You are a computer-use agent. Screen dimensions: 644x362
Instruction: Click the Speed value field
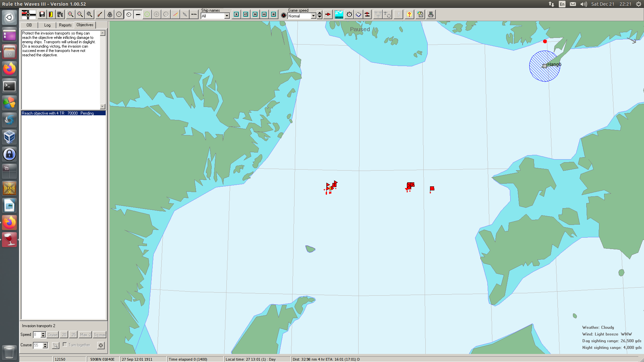pyautogui.click(x=37, y=335)
